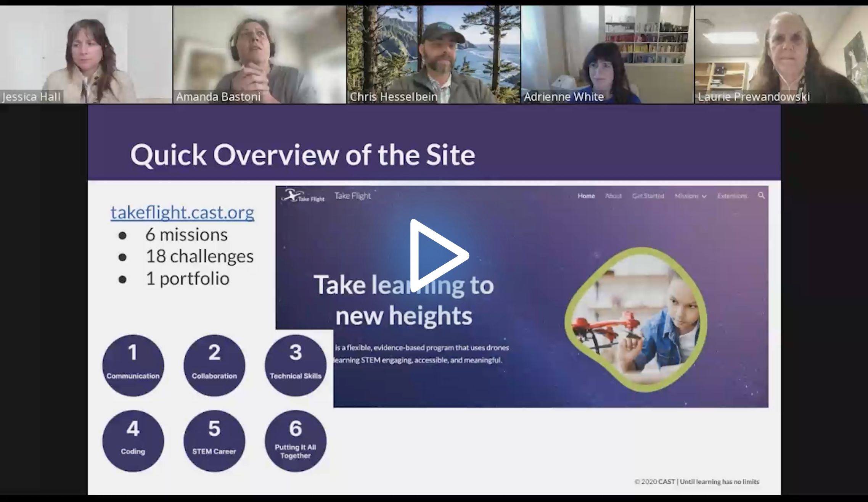Image resolution: width=868 pixels, height=502 pixels.
Task: Click Laurie Prewandowski's video thumbnail
Action: click(781, 54)
